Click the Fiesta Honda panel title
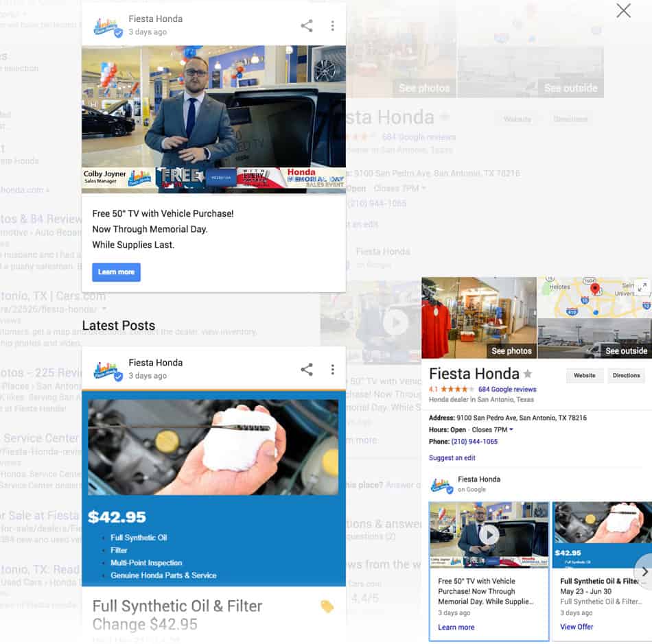 coord(474,374)
